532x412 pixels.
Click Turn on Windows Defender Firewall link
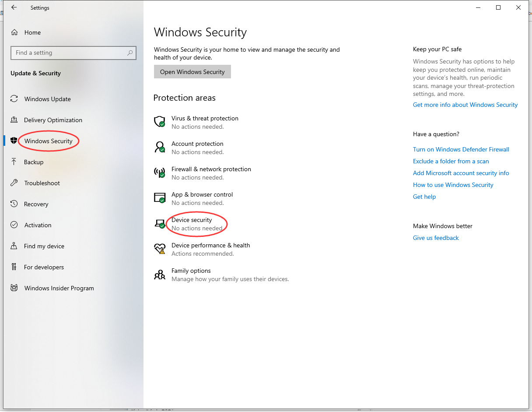point(461,149)
